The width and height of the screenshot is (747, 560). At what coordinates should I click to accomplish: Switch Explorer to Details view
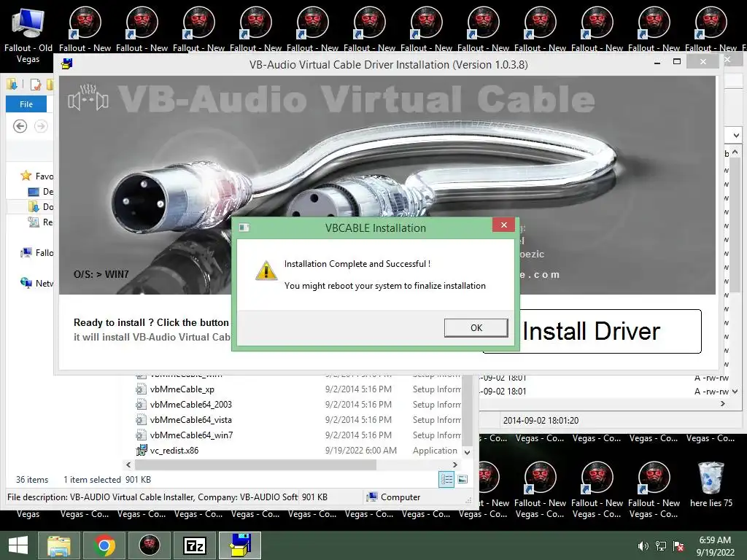click(x=446, y=480)
